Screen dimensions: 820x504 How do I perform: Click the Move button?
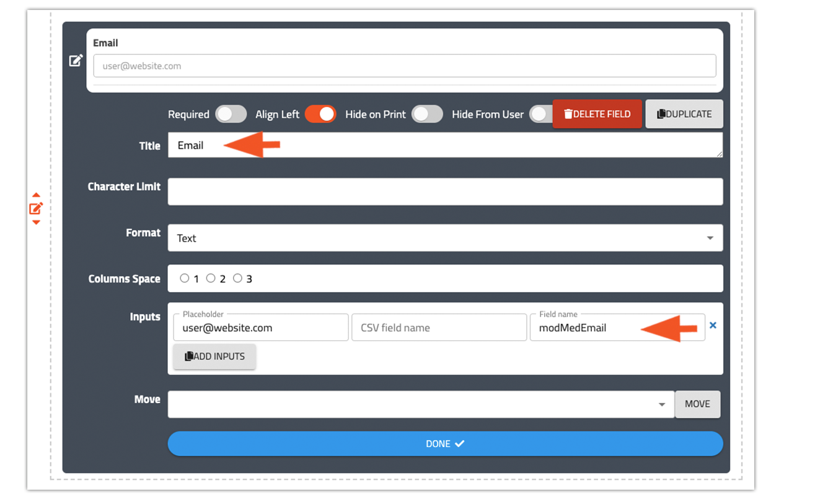[x=697, y=404]
